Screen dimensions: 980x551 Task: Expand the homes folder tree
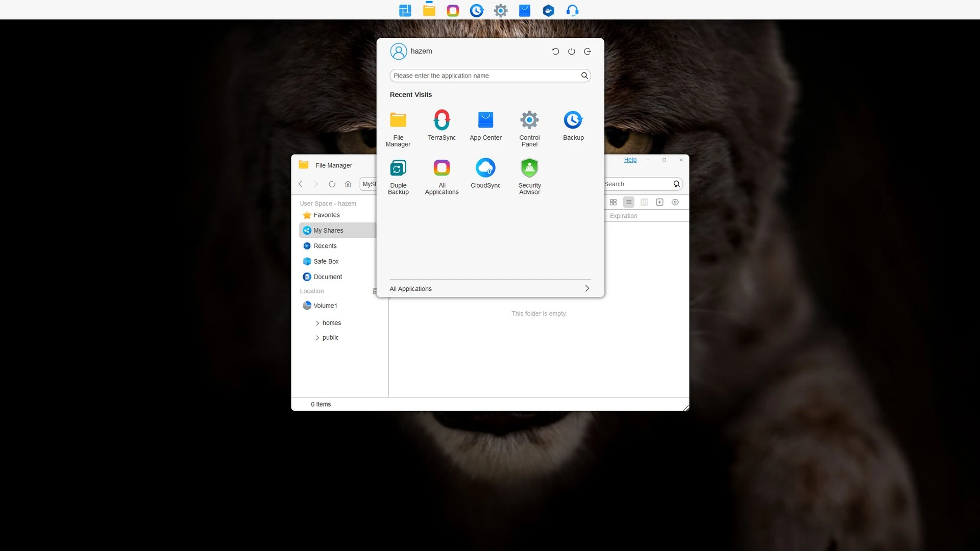317,323
